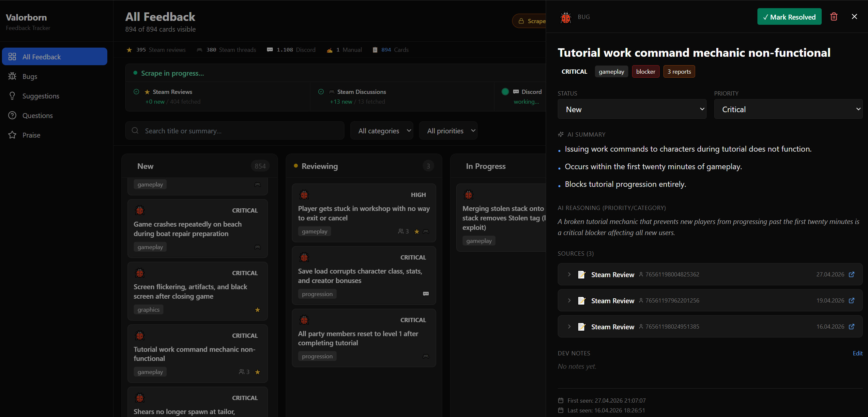Open external link for review dated 19.04.2026
Image resolution: width=868 pixels, height=417 pixels.
pyautogui.click(x=851, y=301)
